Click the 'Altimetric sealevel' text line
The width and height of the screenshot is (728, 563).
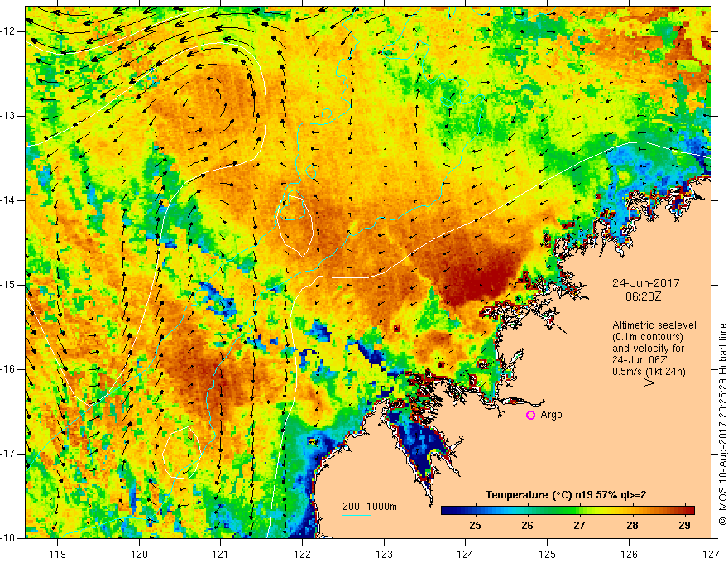click(x=654, y=325)
